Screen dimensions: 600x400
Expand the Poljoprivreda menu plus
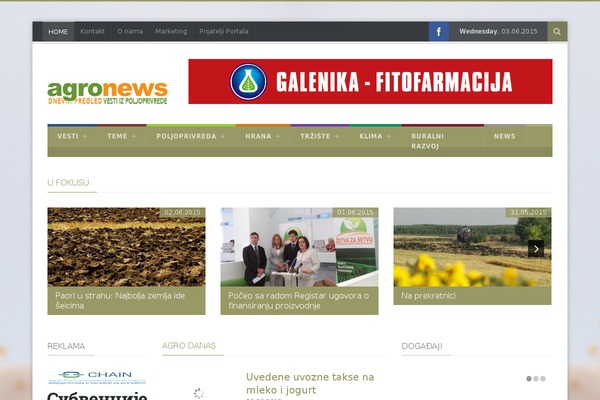(x=223, y=136)
